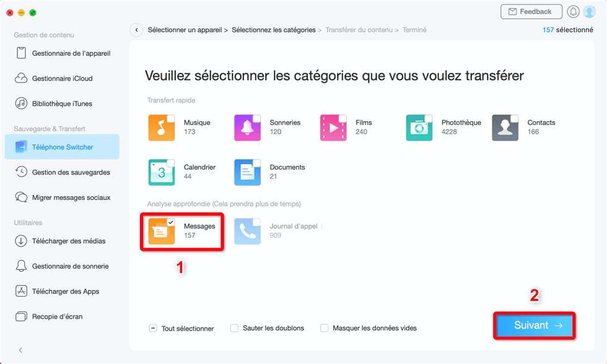Image resolution: width=607 pixels, height=364 pixels.
Task: Choose the Photothèque camera icon
Action: 419,128
